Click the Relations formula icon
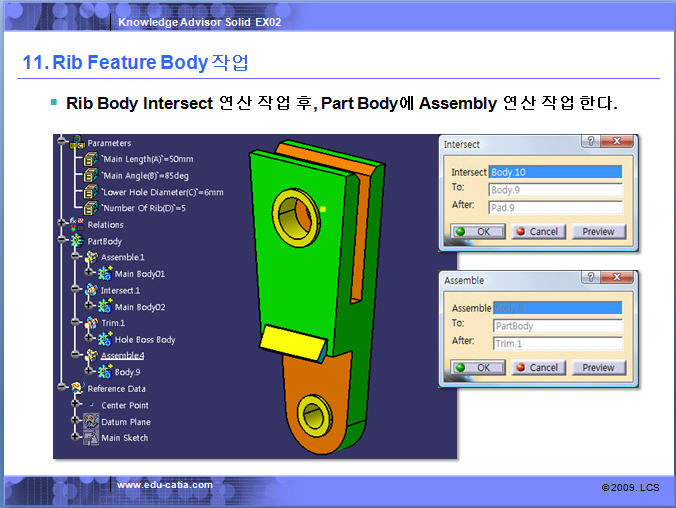This screenshot has width=676, height=508. [77, 224]
